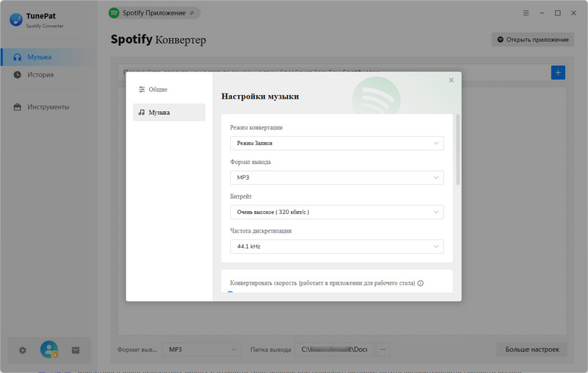Viewport: 588px width, 373px height.
Task: Open the mail feedback icon
Action: [x=75, y=350]
